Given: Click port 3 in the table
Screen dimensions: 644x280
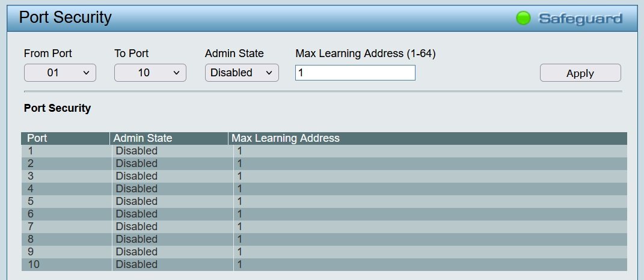Looking at the screenshot, I should tap(31, 176).
